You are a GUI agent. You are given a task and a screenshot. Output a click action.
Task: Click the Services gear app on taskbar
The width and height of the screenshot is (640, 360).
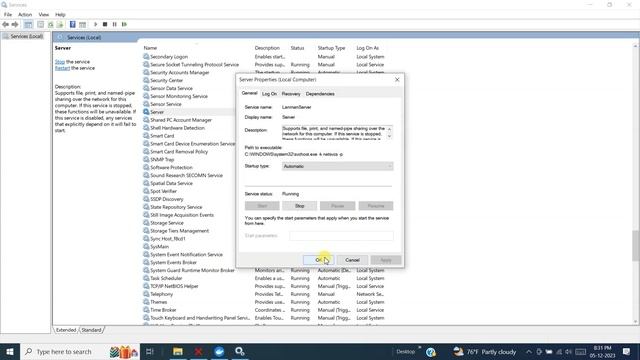click(240, 351)
